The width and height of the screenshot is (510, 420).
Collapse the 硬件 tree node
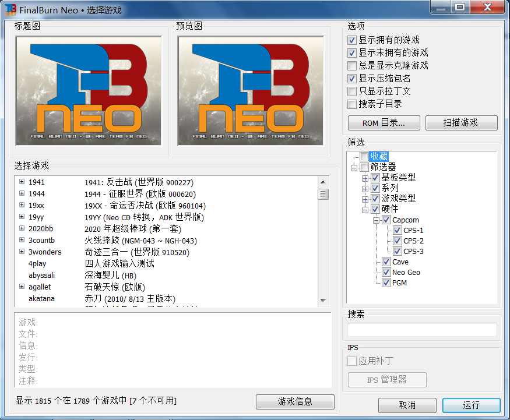365,210
